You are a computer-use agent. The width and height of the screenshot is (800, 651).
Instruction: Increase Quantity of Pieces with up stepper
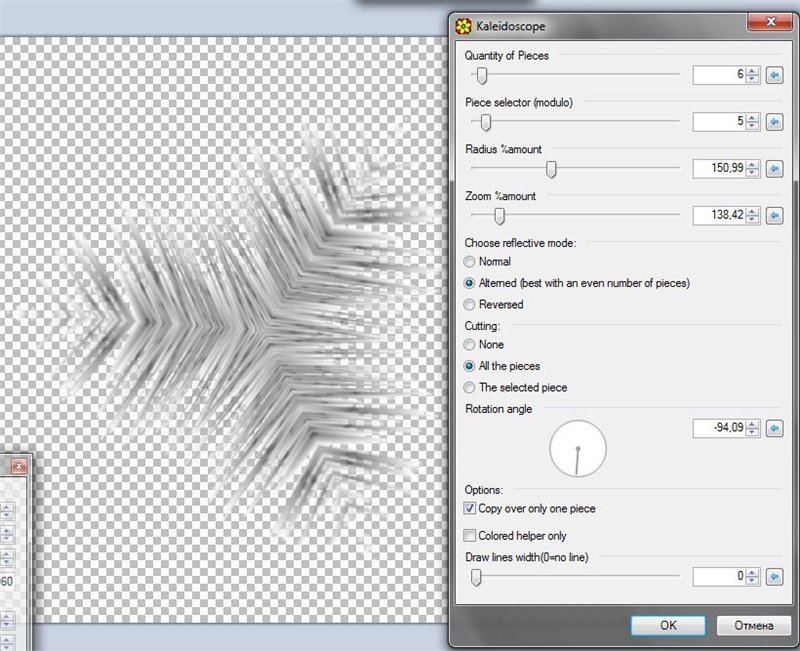753,71
